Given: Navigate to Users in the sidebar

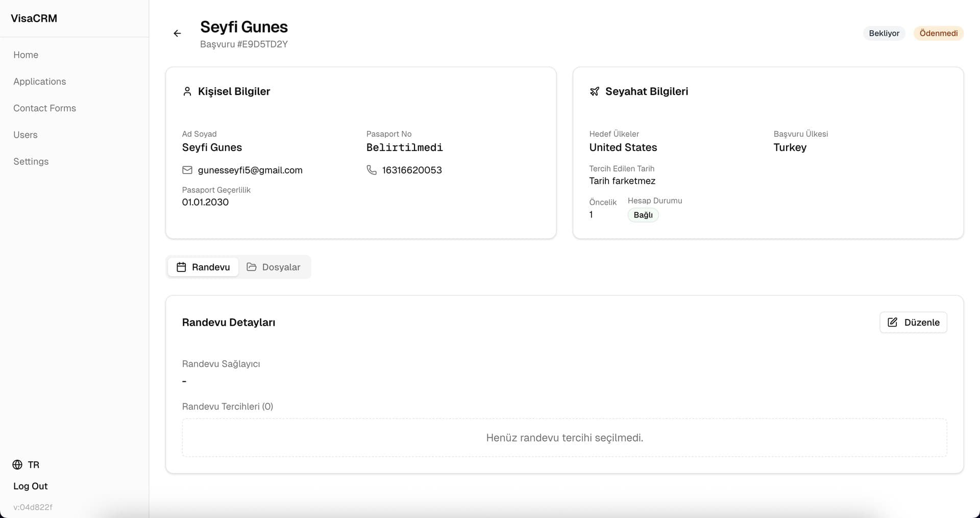Looking at the screenshot, I should [26, 135].
